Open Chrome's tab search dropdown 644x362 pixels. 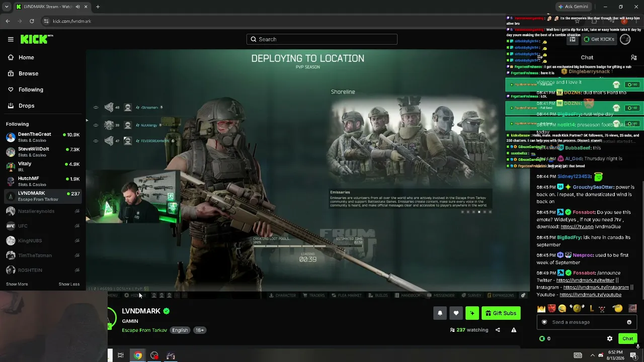(7, 7)
